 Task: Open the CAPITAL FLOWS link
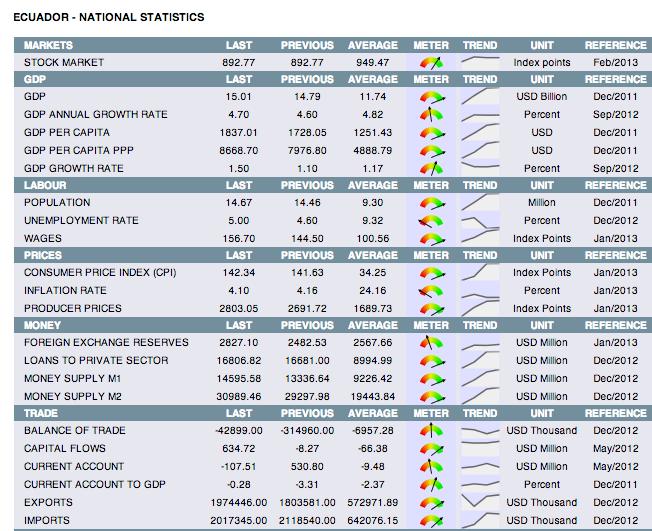65,449
